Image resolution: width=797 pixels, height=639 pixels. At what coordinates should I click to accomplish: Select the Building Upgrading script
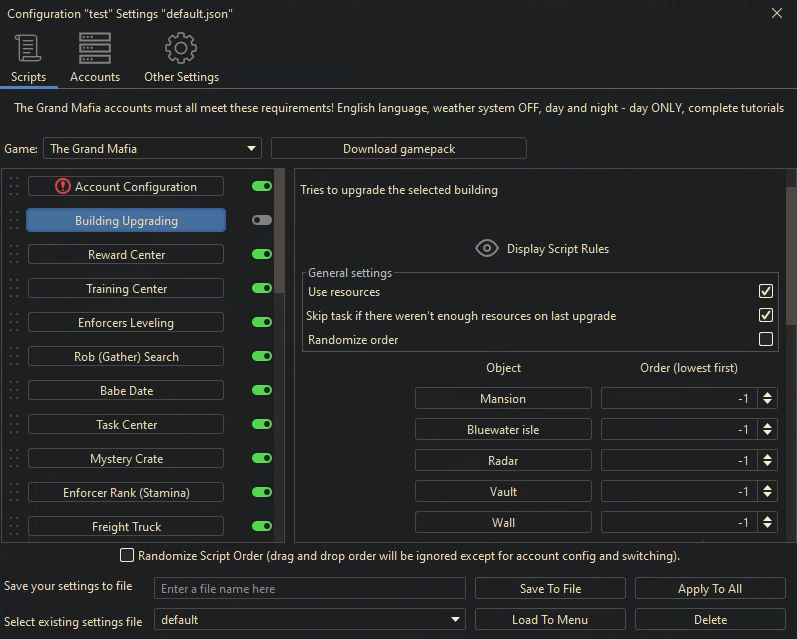pyautogui.click(x=126, y=220)
